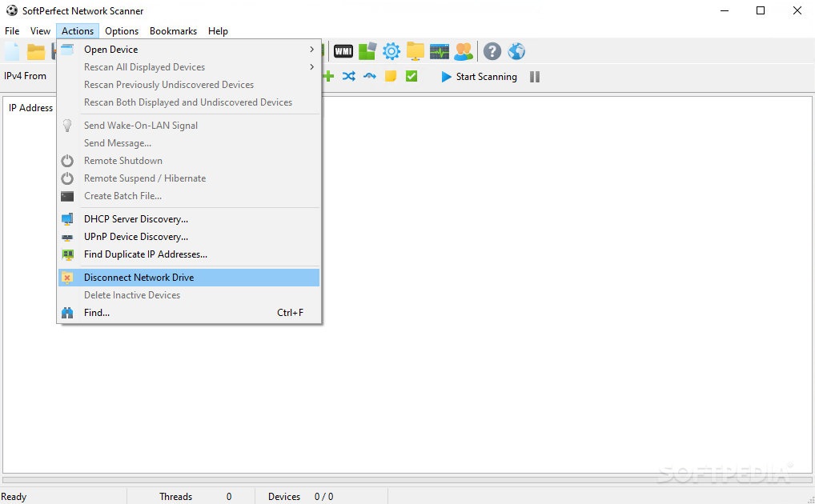Select Remote Suspend / Hibernate entry
Viewport: 815px width, 504px height.
(189, 178)
